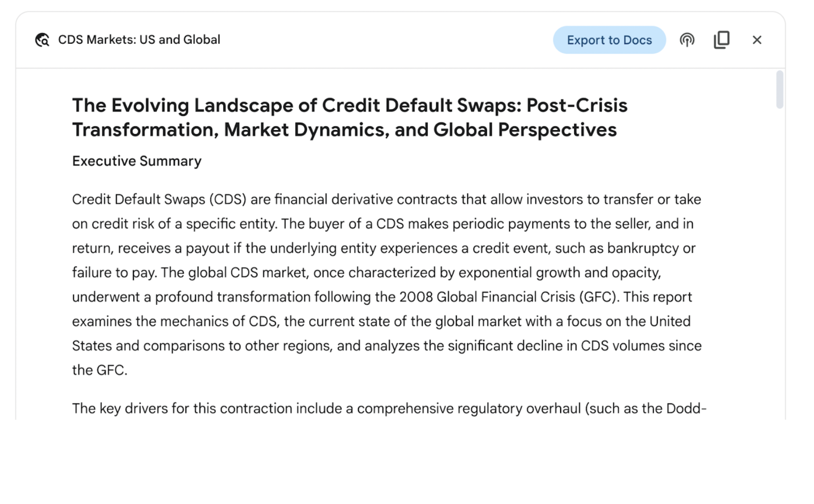Image resolution: width=814 pixels, height=504 pixels.
Task: Click the phrase '2008 Global Financial Crisis (GFC)'
Action: click(x=508, y=297)
